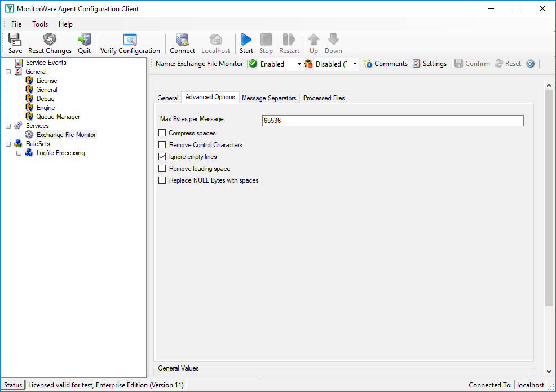The image size is (556, 392).
Task: Click the Restart service icon
Action: pos(289,39)
